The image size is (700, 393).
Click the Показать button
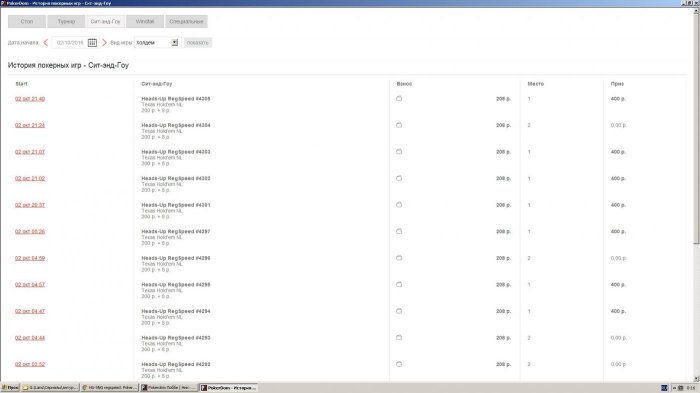pos(197,42)
